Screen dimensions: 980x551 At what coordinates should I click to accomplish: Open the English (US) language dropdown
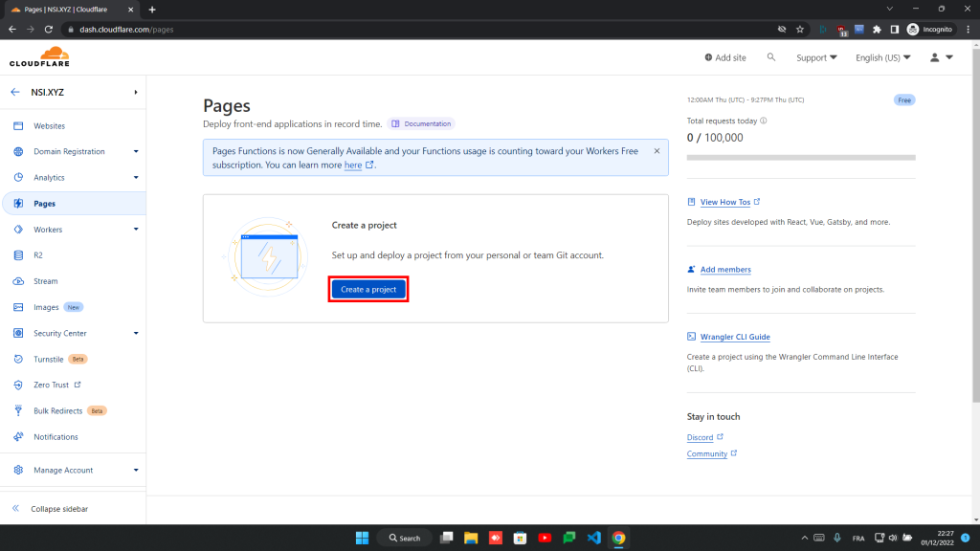(x=882, y=57)
